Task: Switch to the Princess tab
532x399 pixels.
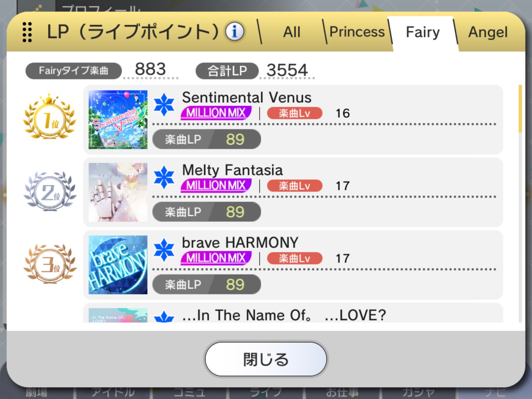Action: (x=357, y=32)
